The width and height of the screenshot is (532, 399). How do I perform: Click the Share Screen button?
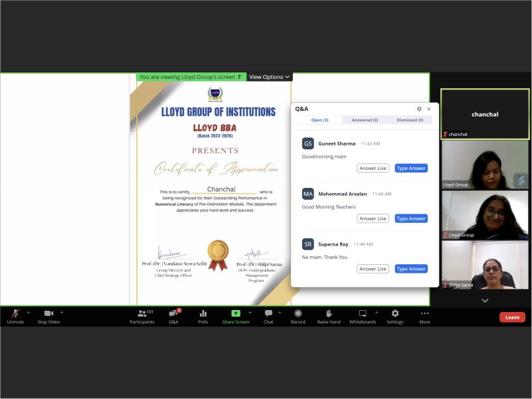click(236, 317)
